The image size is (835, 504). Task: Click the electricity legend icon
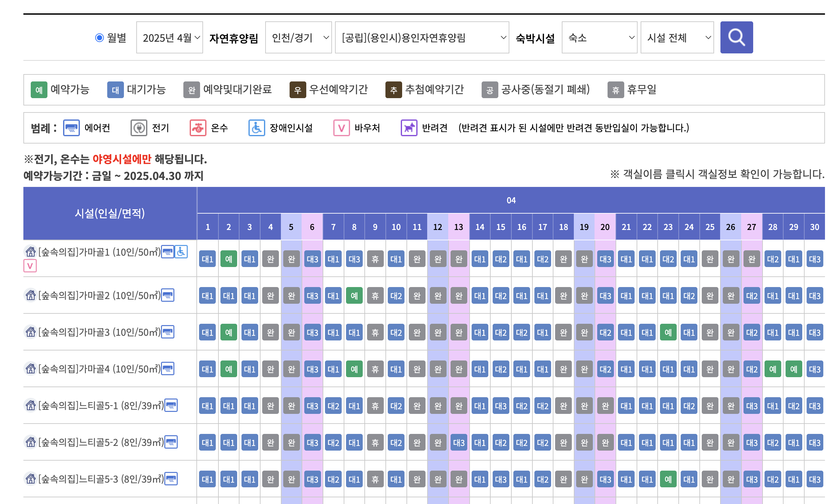tap(139, 128)
